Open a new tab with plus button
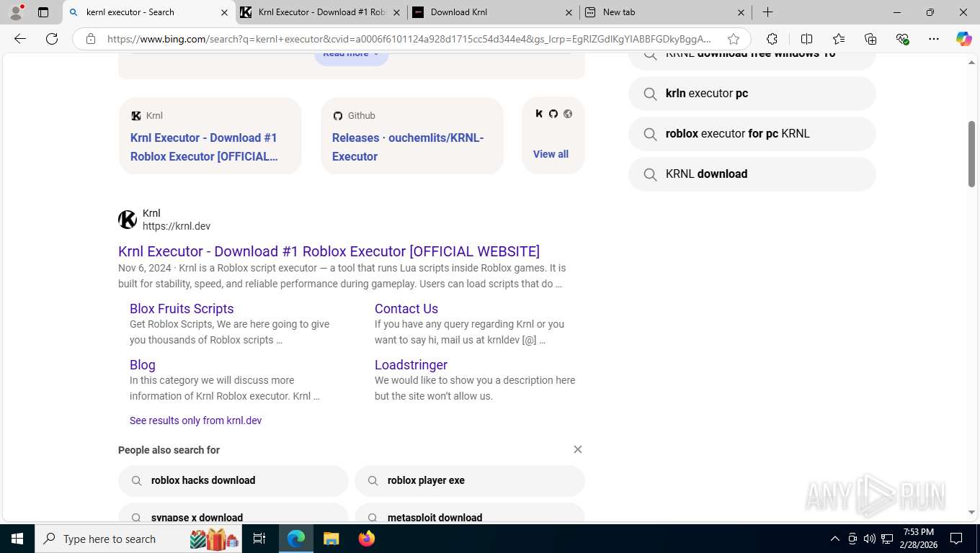 [x=768, y=12]
